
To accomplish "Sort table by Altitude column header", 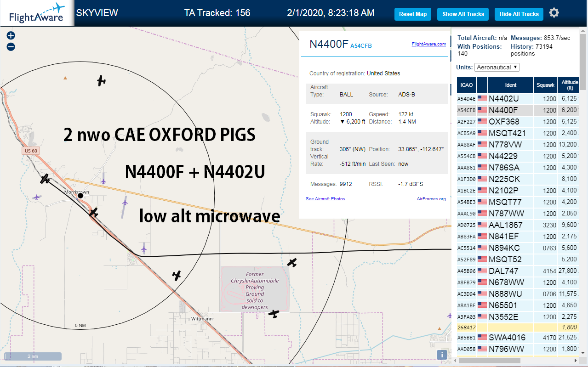I will pyautogui.click(x=569, y=85).
